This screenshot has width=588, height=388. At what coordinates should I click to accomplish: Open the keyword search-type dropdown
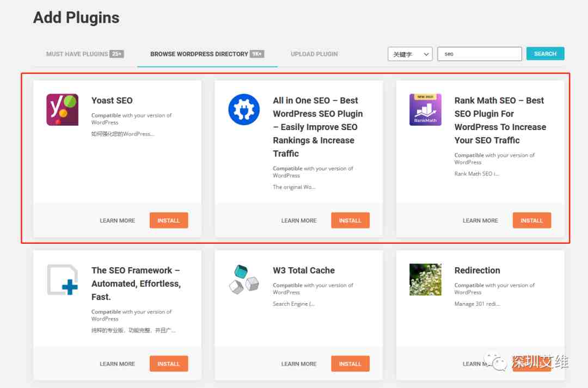410,54
